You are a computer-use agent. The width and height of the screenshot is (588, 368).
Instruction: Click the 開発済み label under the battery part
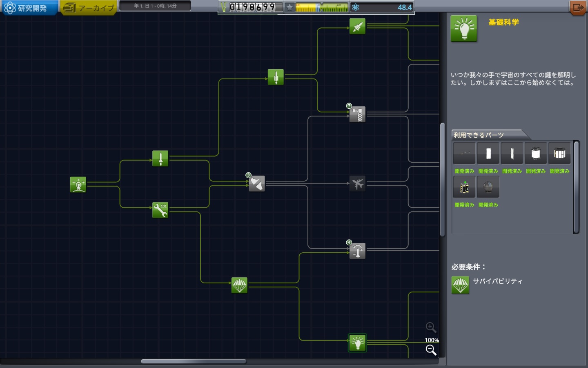pos(464,205)
